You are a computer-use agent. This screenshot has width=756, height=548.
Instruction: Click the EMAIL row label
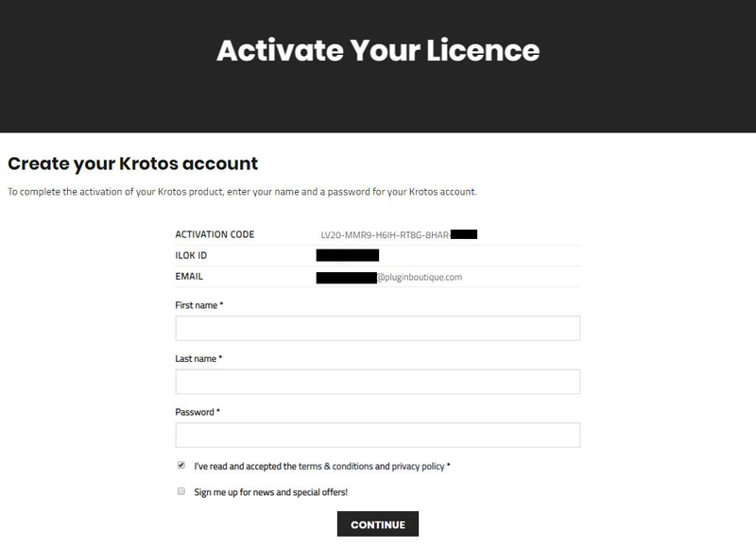pyautogui.click(x=189, y=277)
